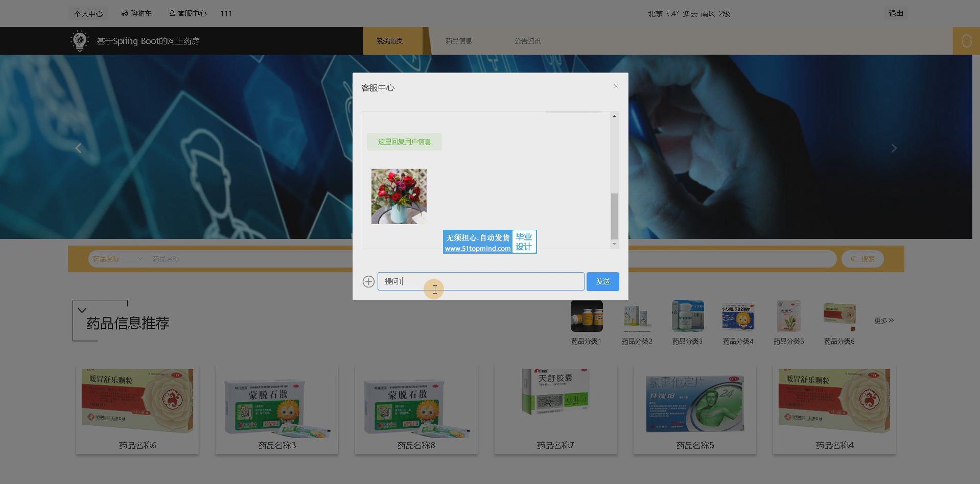Open product card 药品名称5
The height and width of the screenshot is (484, 980).
tap(695, 409)
